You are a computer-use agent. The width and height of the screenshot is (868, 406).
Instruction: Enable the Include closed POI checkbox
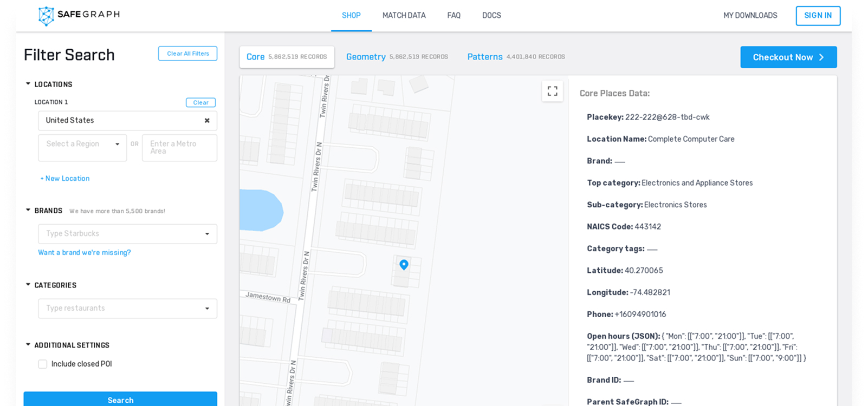[43, 364]
